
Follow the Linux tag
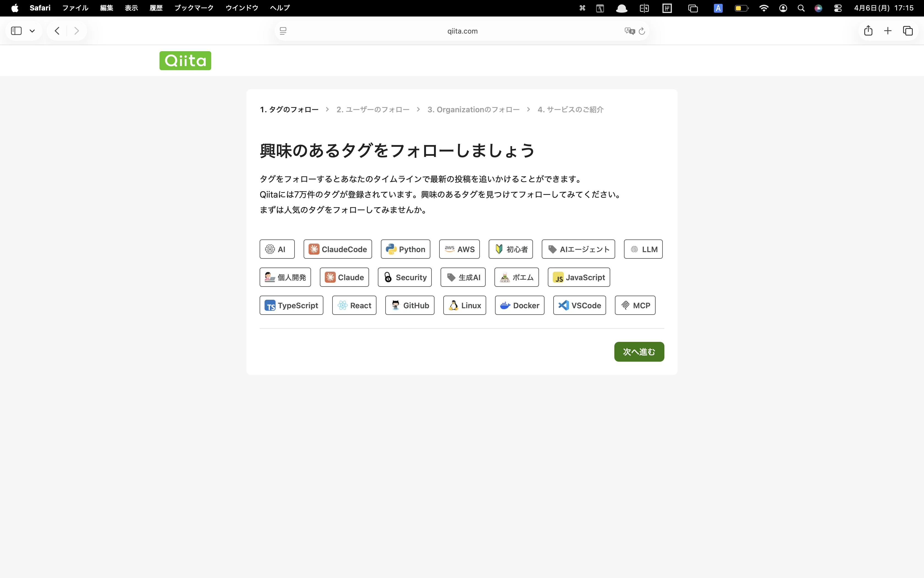[x=465, y=306]
